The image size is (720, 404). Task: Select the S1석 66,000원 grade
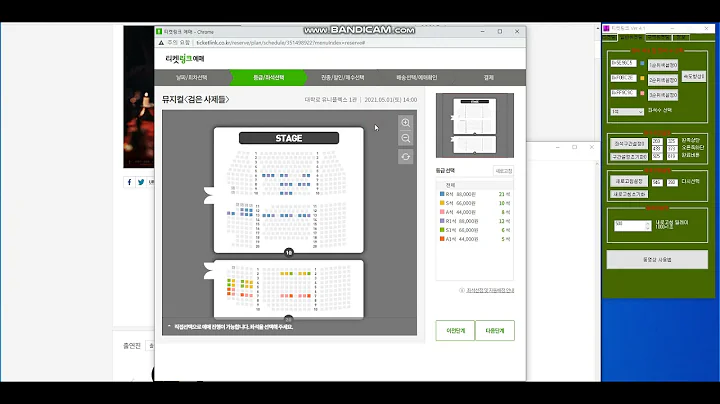(475, 230)
